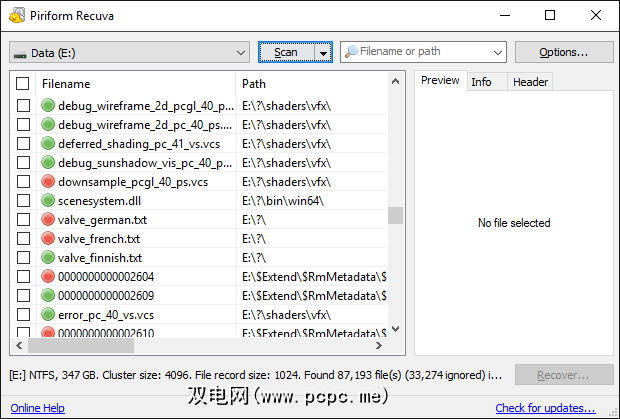Sort by the Filename column header
Image resolution: width=620 pixels, height=419 pixels.
click(x=136, y=84)
